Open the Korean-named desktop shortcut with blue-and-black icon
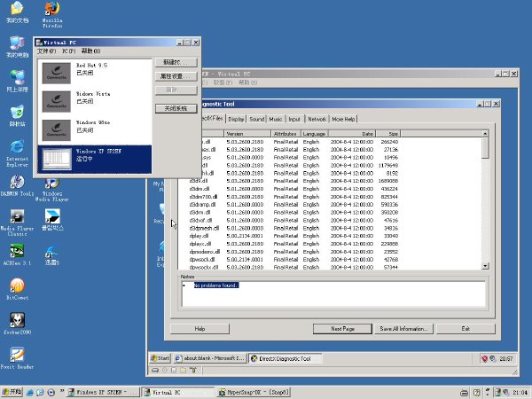532x399 pixels. click(x=52, y=220)
